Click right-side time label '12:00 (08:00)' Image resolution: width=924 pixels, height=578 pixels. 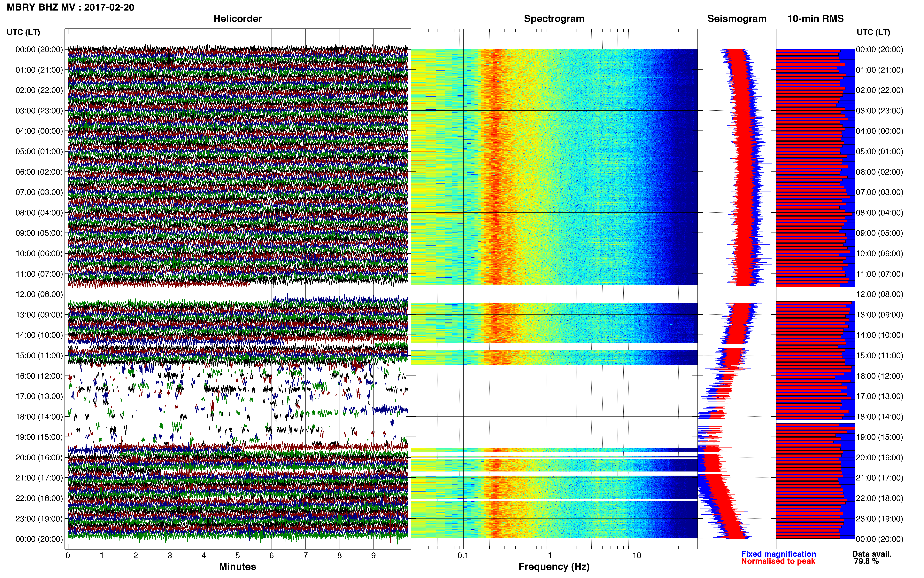tap(879, 294)
